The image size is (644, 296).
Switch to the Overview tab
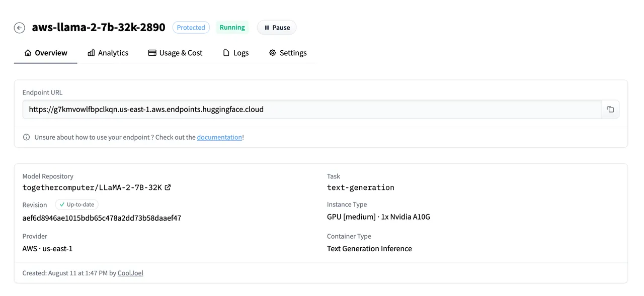(46, 53)
